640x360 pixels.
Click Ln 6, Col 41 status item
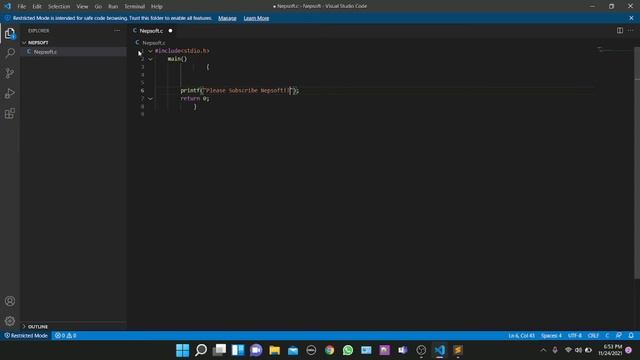pos(521,336)
